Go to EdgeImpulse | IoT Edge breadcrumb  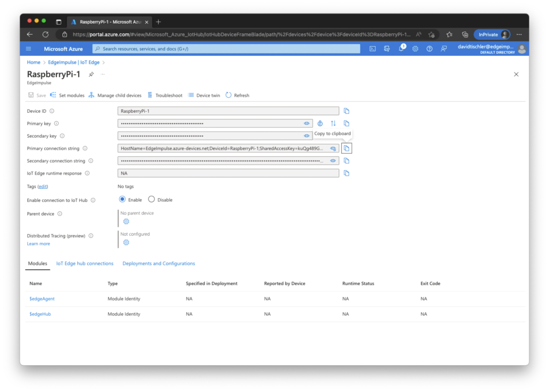(x=74, y=62)
